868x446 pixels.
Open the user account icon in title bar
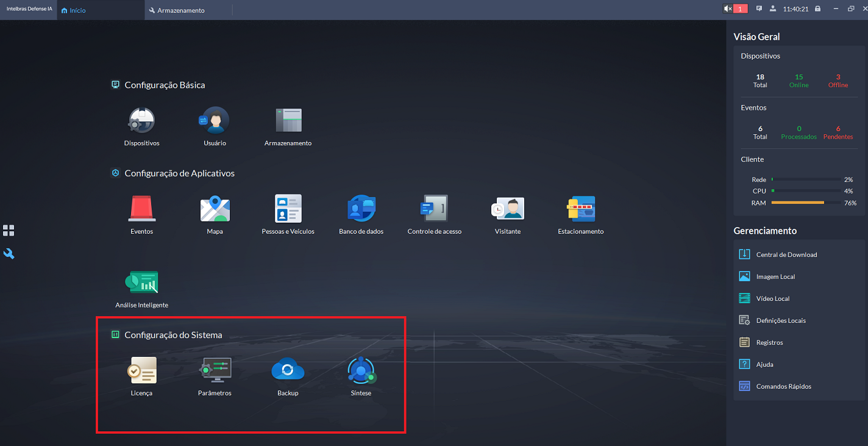click(773, 9)
